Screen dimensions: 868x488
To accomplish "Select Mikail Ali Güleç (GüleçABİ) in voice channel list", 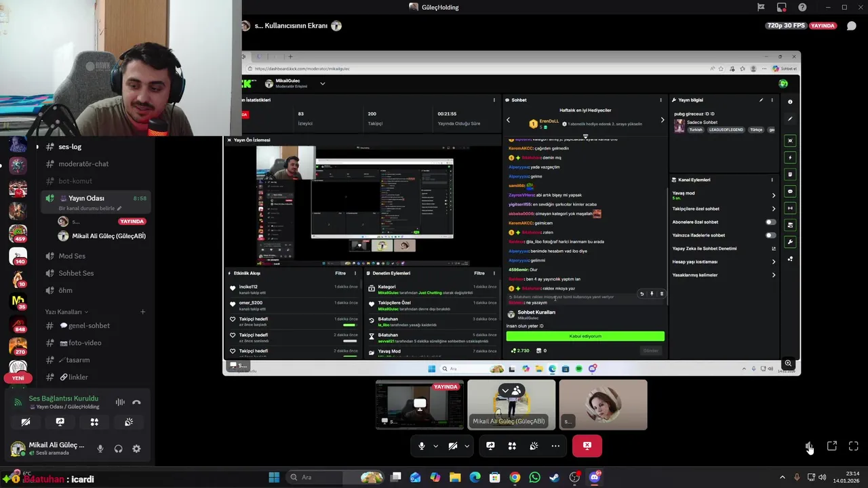I will (x=108, y=236).
